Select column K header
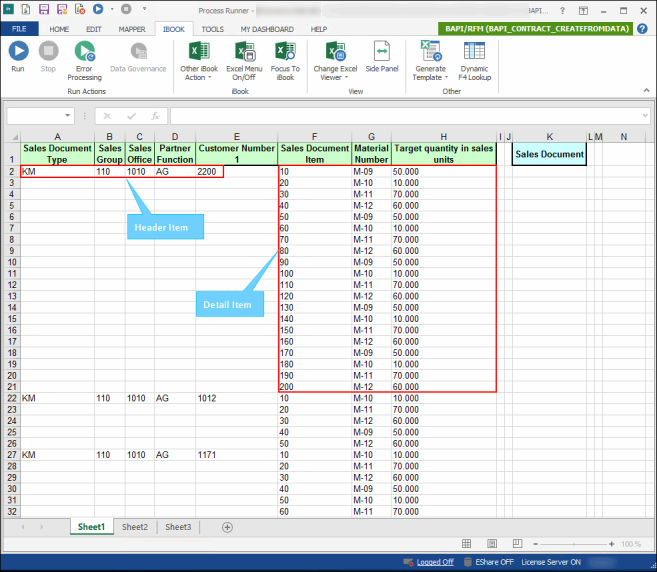This screenshot has height=572, width=657. (x=549, y=137)
